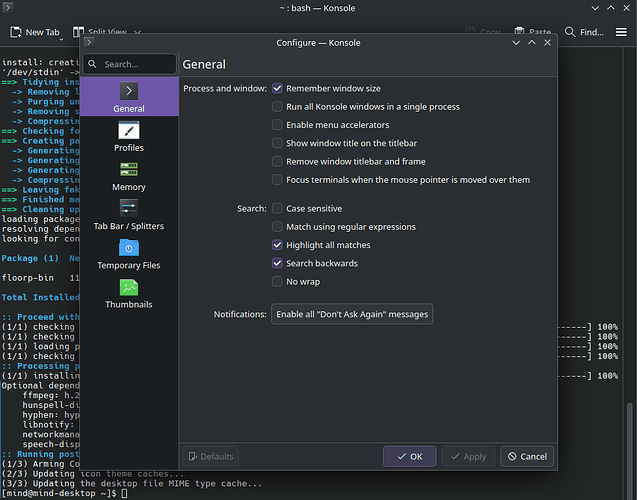The image size is (637, 500).
Task: Enable the No wrap checkbox
Action: pyautogui.click(x=277, y=281)
